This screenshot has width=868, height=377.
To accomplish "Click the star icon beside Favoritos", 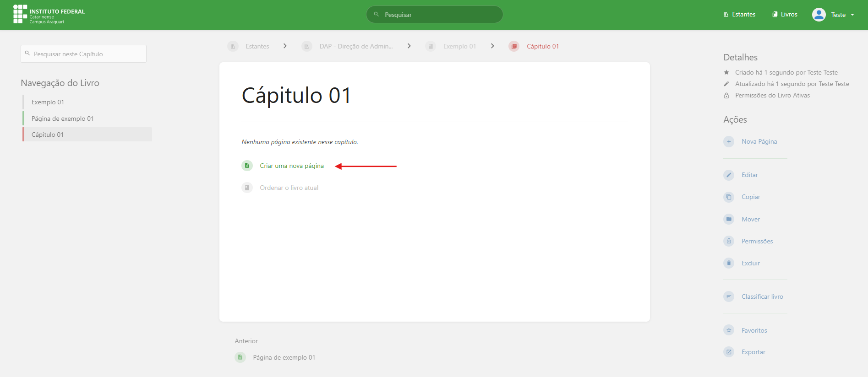I will click(x=729, y=330).
